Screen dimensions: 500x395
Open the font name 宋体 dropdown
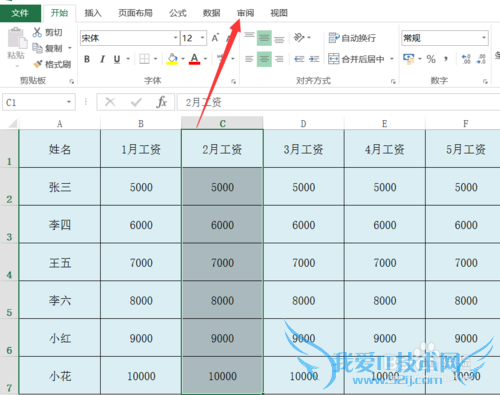[x=175, y=38]
